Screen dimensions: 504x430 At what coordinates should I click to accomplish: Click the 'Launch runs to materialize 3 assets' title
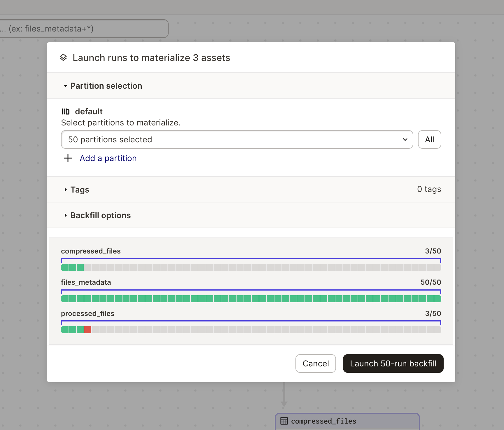click(x=151, y=57)
